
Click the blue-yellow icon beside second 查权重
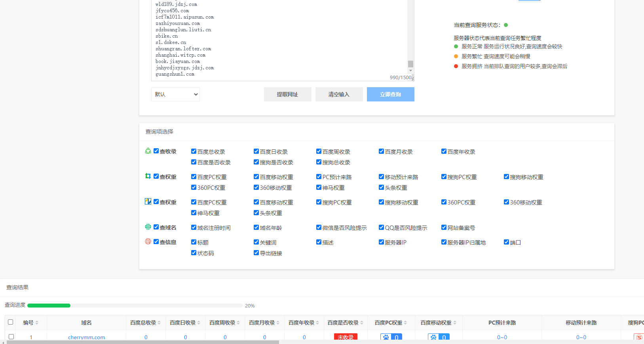(148, 201)
